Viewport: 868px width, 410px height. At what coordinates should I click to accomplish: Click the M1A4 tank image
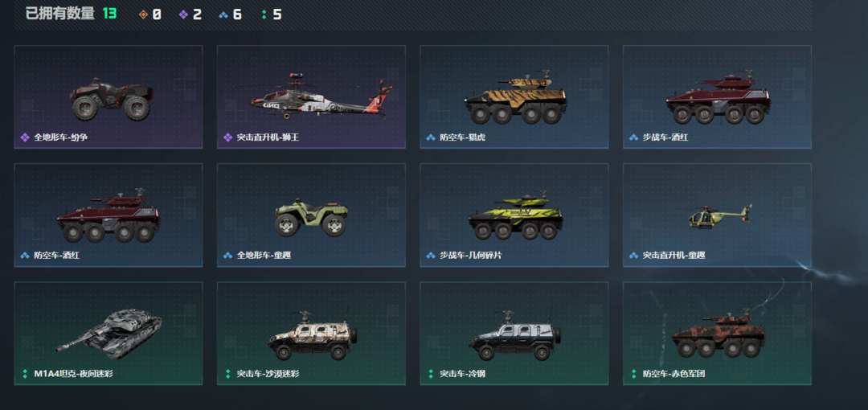click(x=108, y=330)
